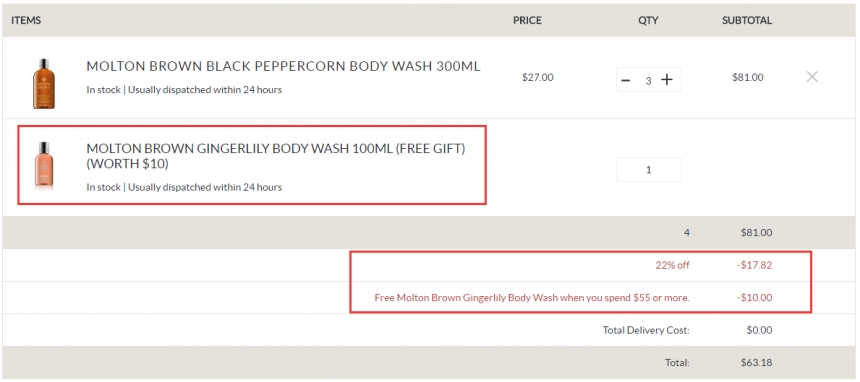Open Molton Brown Black Peppercorn Body Wash link
Screen dimensions: 860x382
[284, 66]
